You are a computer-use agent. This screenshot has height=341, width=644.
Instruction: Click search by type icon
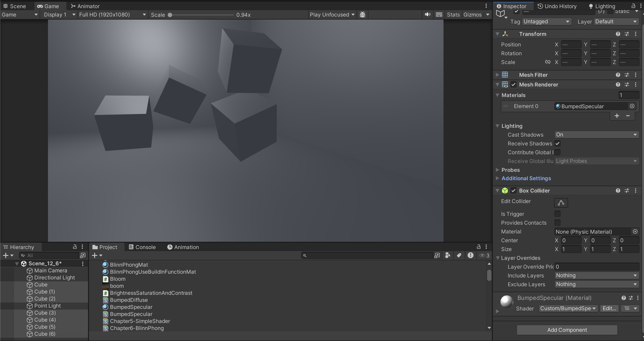(448, 255)
